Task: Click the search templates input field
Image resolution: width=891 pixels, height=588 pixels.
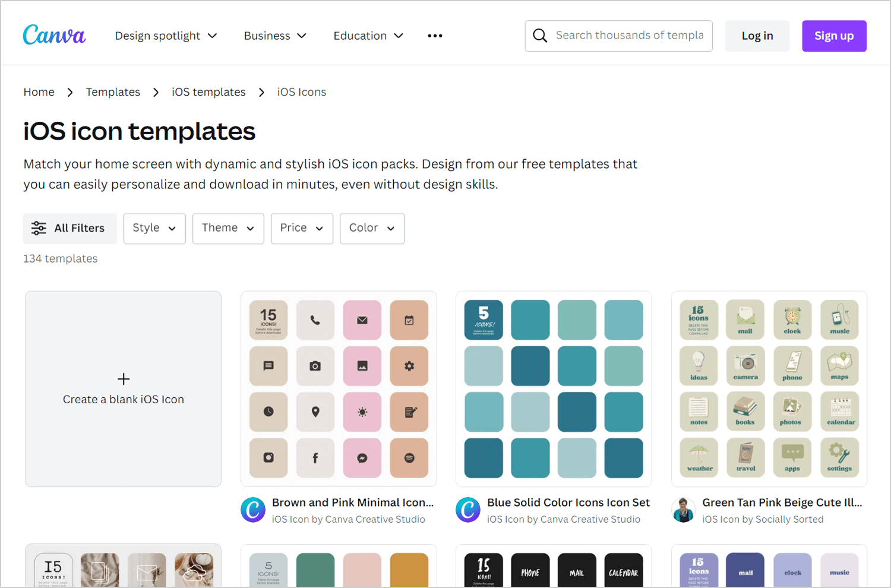Action: pos(619,36)
